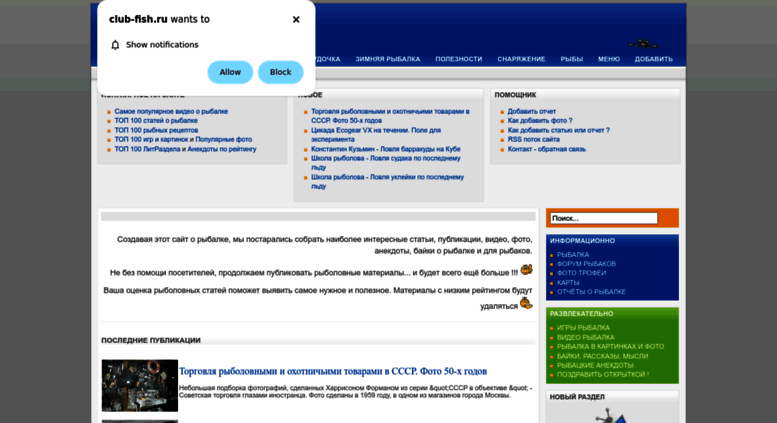This screenshot has height=423, width=777.
Task: Close the notification permission popup
Action: point(296,19)
